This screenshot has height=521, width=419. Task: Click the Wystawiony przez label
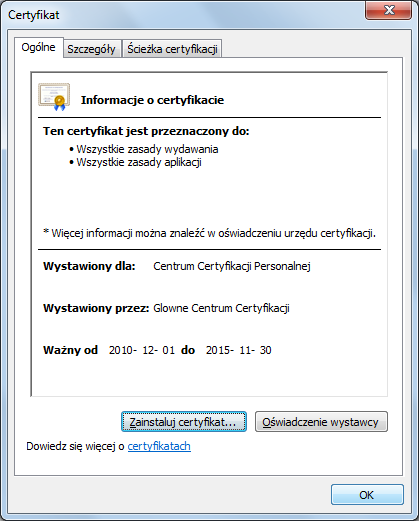pos(96,308)
